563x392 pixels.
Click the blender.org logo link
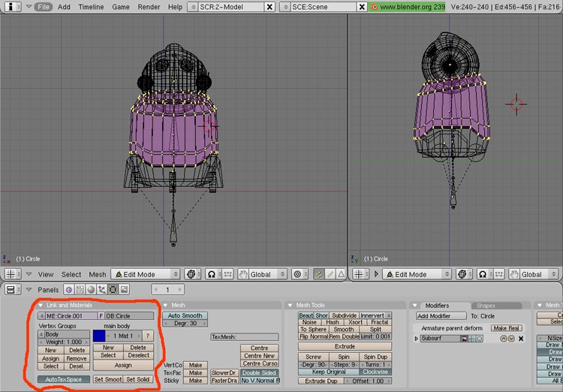pyautogui.click(x=406, y=7)
